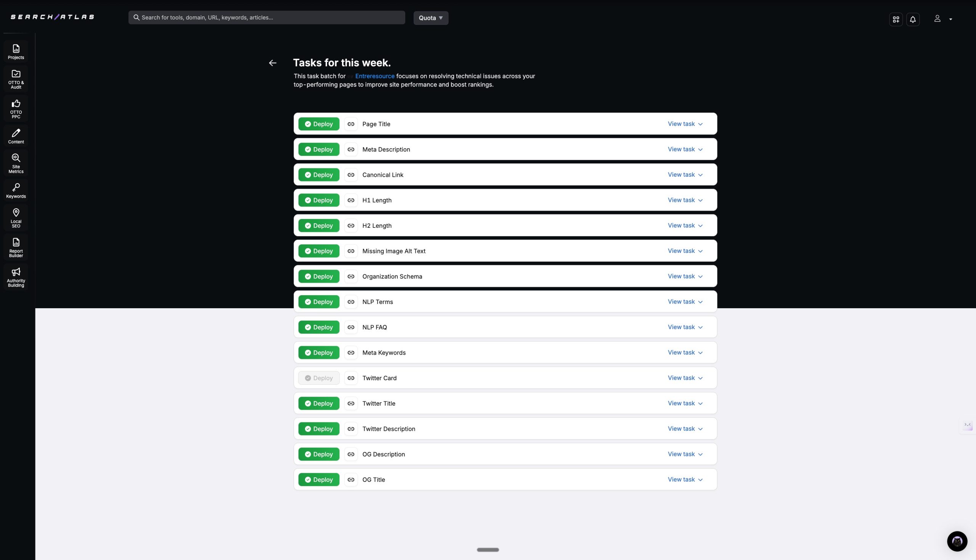Expand View task for OG Title
This screenshot has width=976, height=560.
[685, 479]
